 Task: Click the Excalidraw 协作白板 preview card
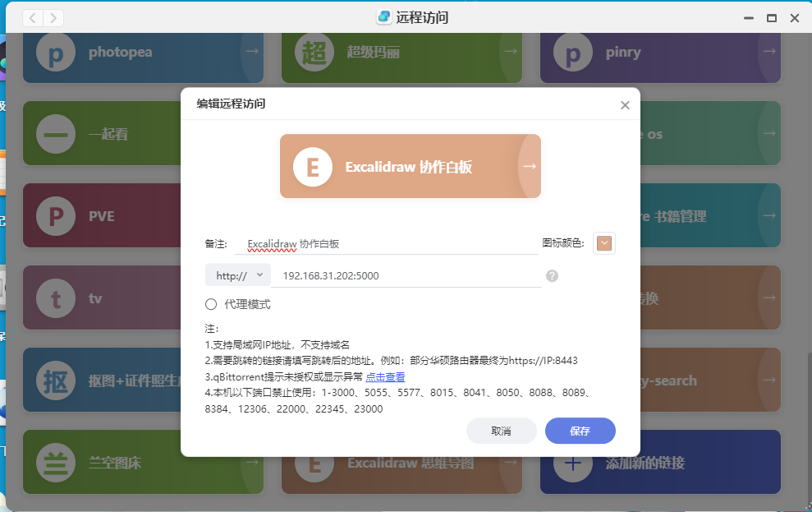pos(411,166)
